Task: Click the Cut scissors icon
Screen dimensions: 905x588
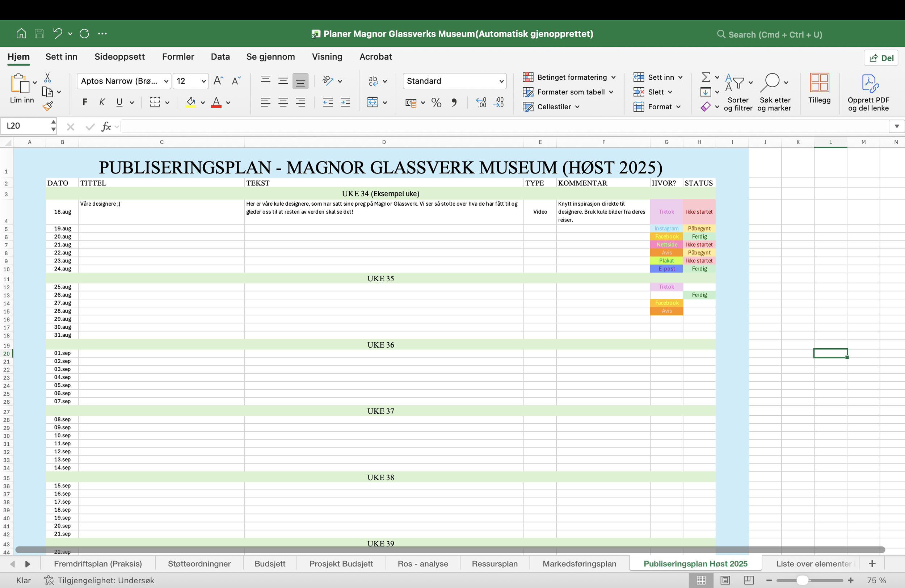Action: (47, 77)
